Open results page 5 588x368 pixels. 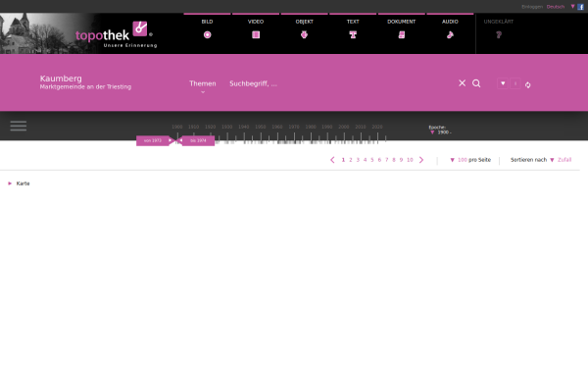coord(372,160)
